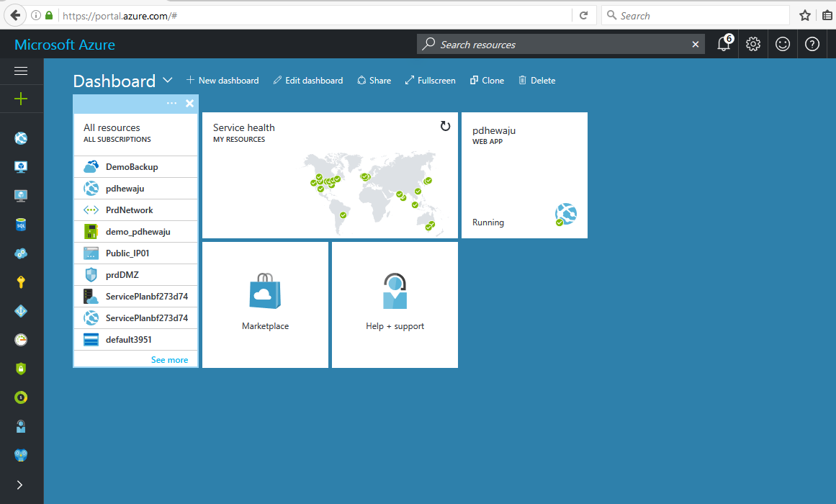836x504 pixels.
Task: Click the green circle billing icon in sidebar
Action: click(21, 397)
